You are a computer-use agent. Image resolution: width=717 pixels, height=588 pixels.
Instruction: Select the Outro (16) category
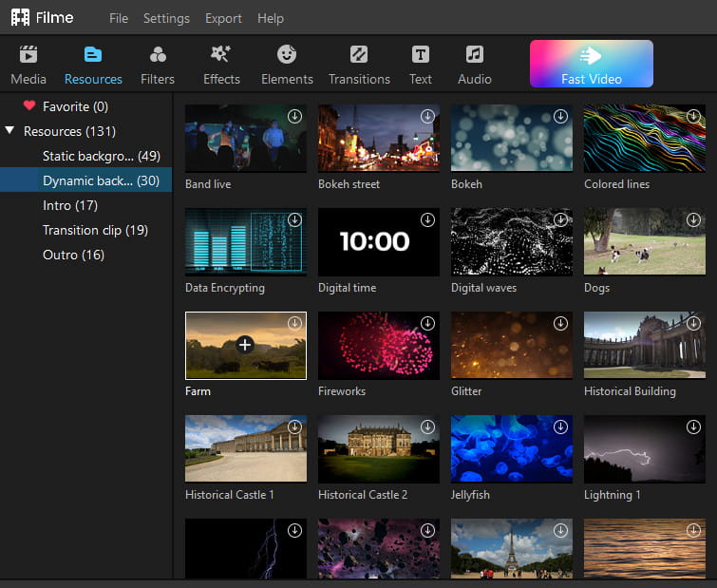(x=73, y=255)
